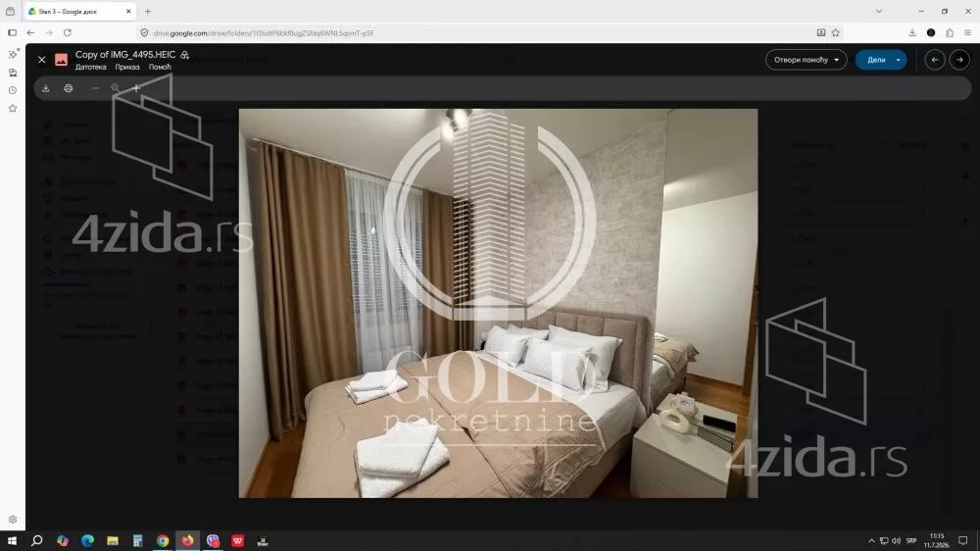Reload the page with refresh icon
This screenshot has width=980, height=551.
tap(68, 32)
